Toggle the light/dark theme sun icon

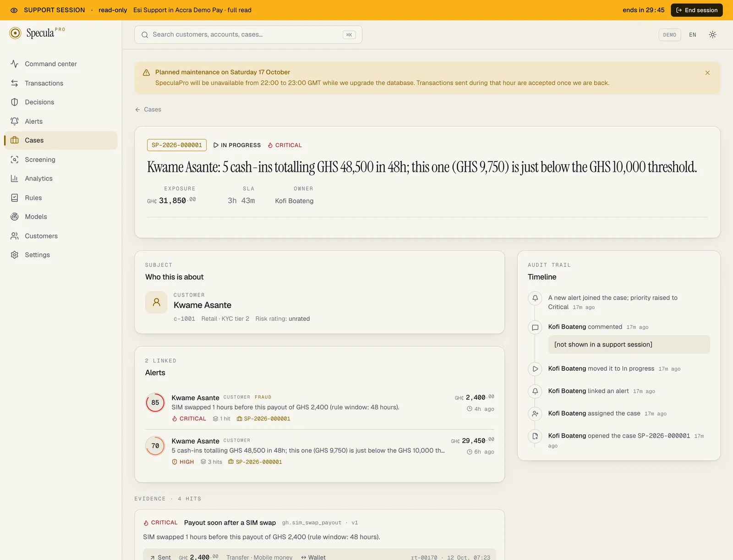click(x=712, y=35)
